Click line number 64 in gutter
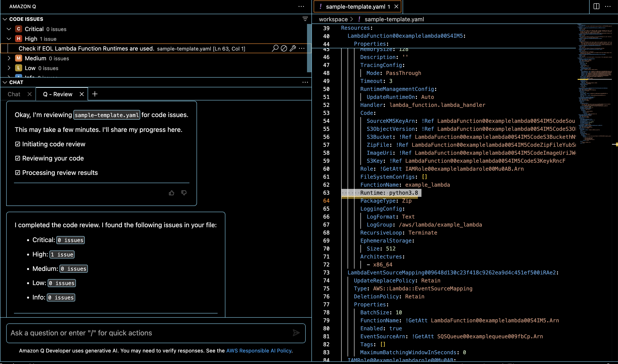Image resolution: width=618 pixels, height=364 pixels. pos(326,201)
